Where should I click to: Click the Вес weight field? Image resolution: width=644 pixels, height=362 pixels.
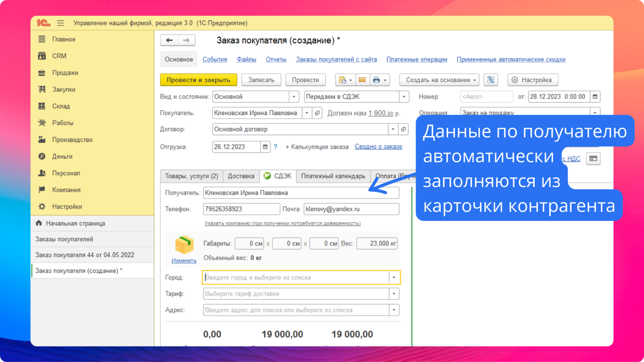[377, 244]
